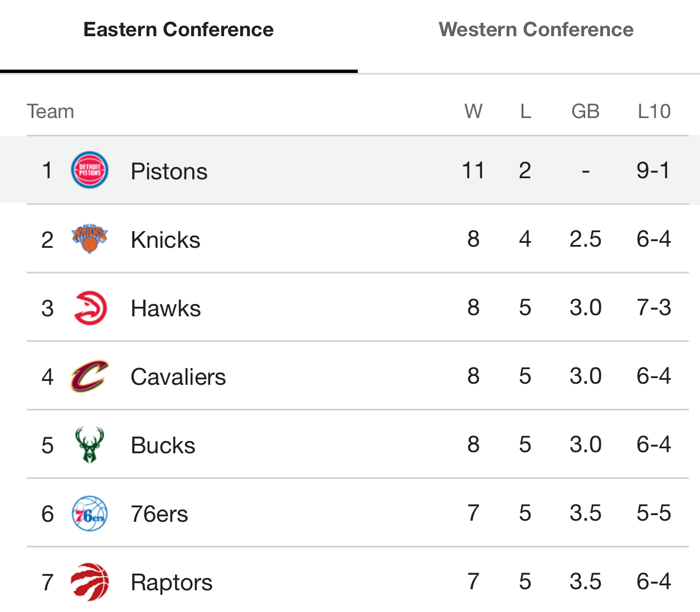The width and height of the screenshot is (700, 612).
Task: Click the Detroit Pistons logo
Action: (90, 170)
